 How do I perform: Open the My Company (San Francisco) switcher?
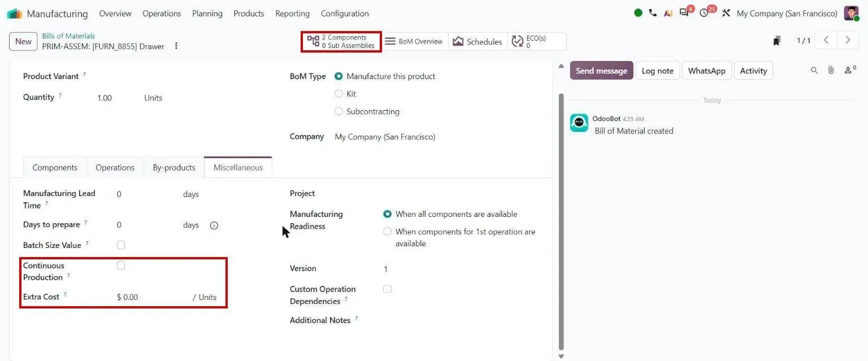(787, 13)
